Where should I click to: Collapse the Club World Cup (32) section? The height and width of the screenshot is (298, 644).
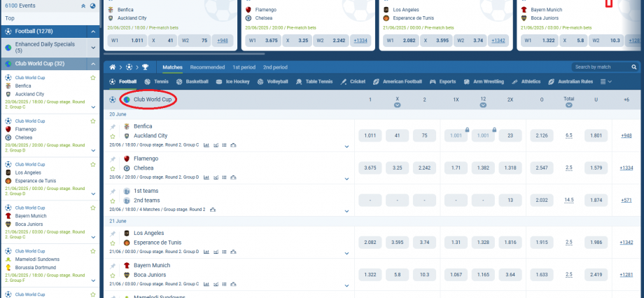(93, 64)
